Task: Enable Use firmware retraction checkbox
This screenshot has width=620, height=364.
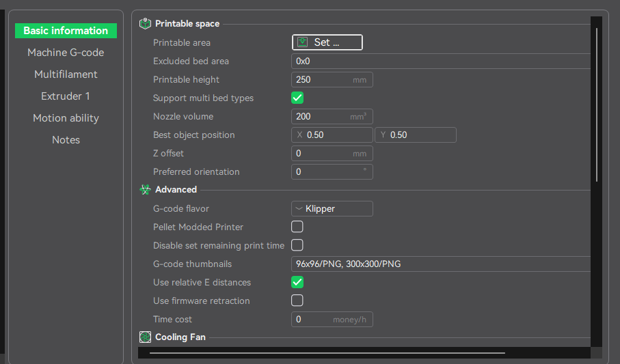Action: [297, 300]
